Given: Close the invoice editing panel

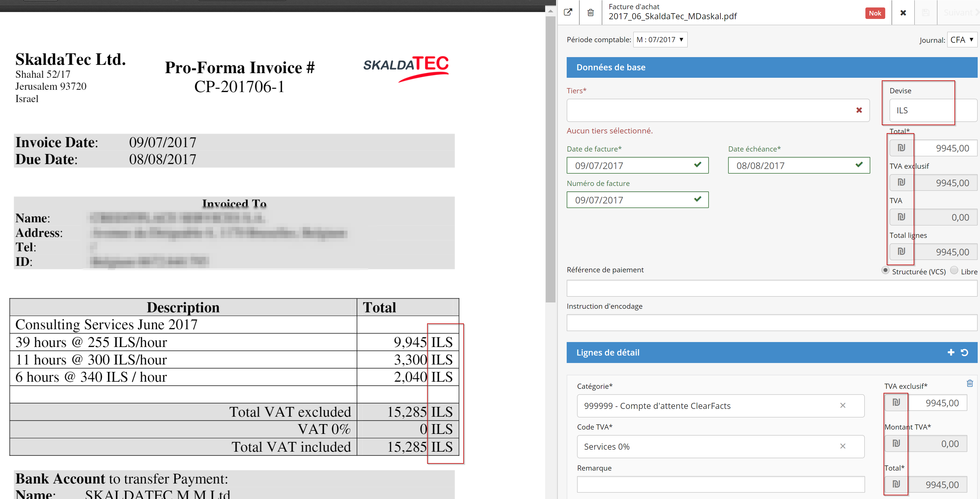Looking at the screenshot, I should [x=903, y=13].
